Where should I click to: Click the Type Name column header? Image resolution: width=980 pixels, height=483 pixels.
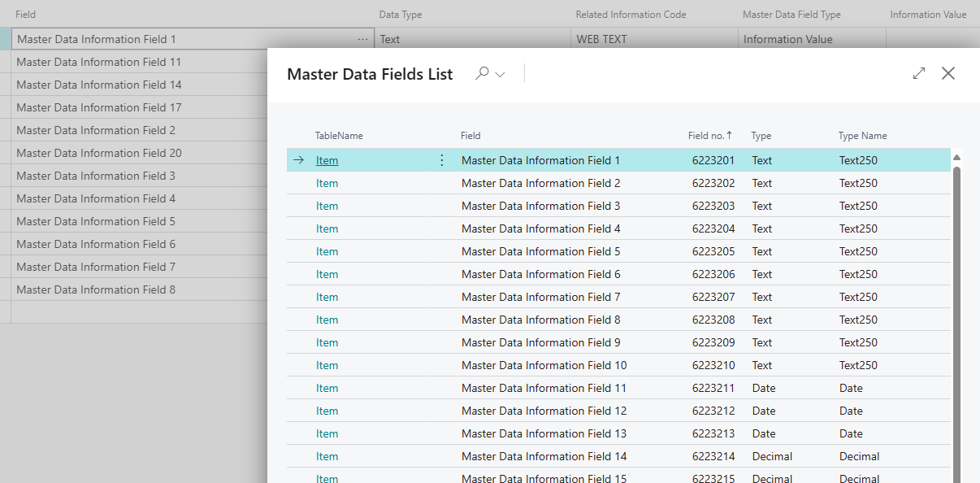coord(862,136)
